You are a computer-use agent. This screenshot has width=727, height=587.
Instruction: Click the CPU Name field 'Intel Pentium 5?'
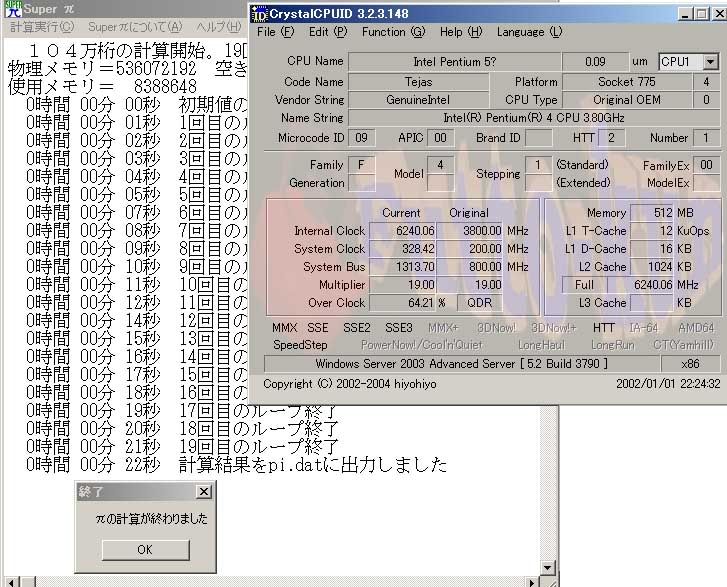454,62
